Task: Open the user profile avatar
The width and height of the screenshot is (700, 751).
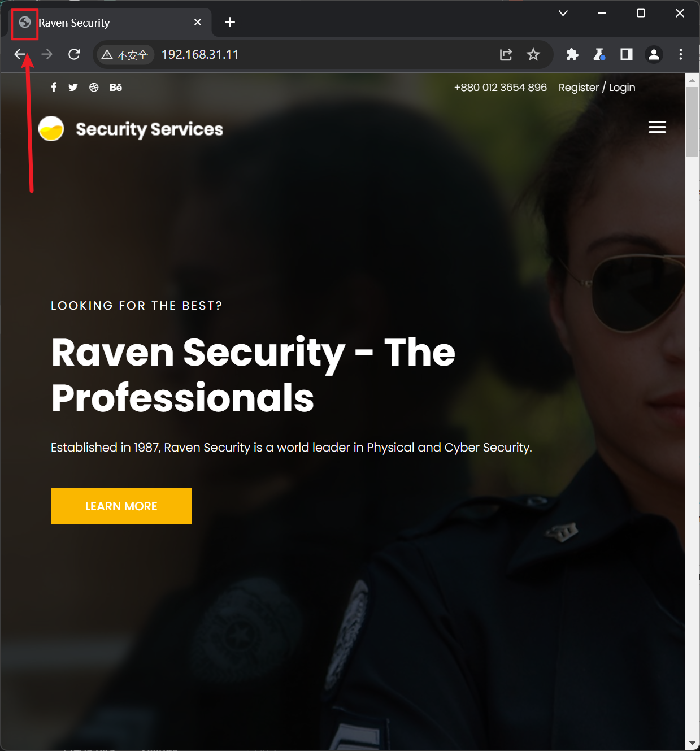Action: [654, 54]
